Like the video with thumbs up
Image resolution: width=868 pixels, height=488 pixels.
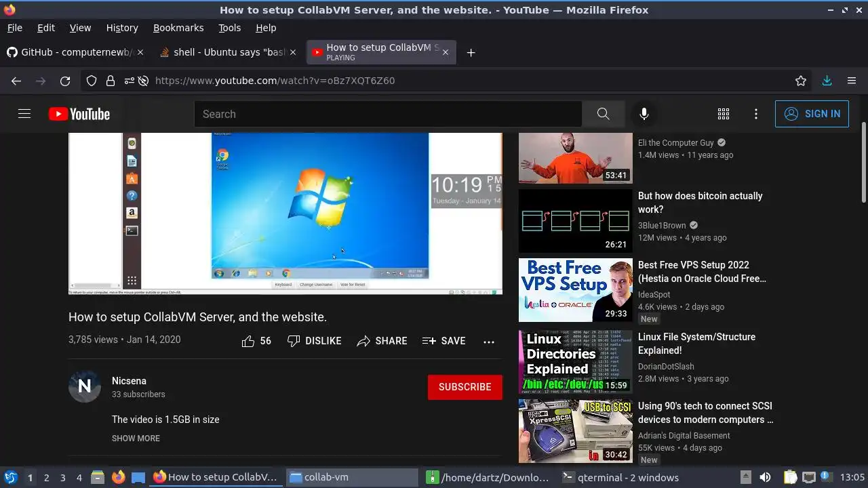point(256,341)
